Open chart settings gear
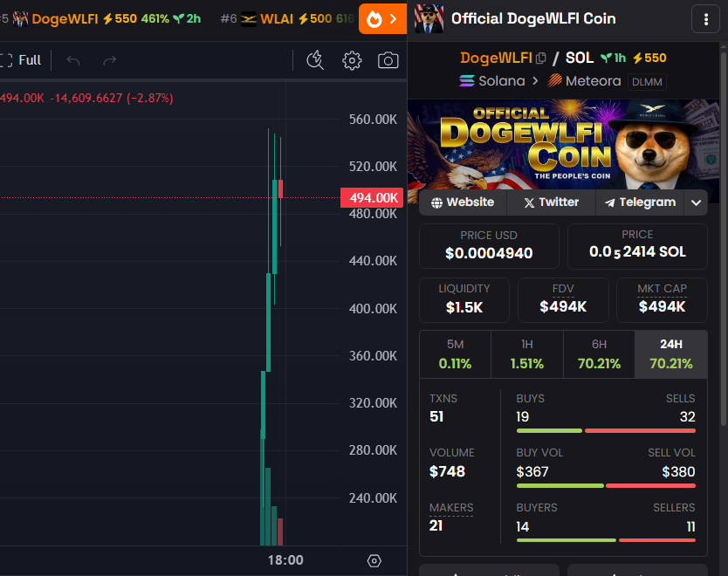The image size is (728, 576). click(352, 60)
